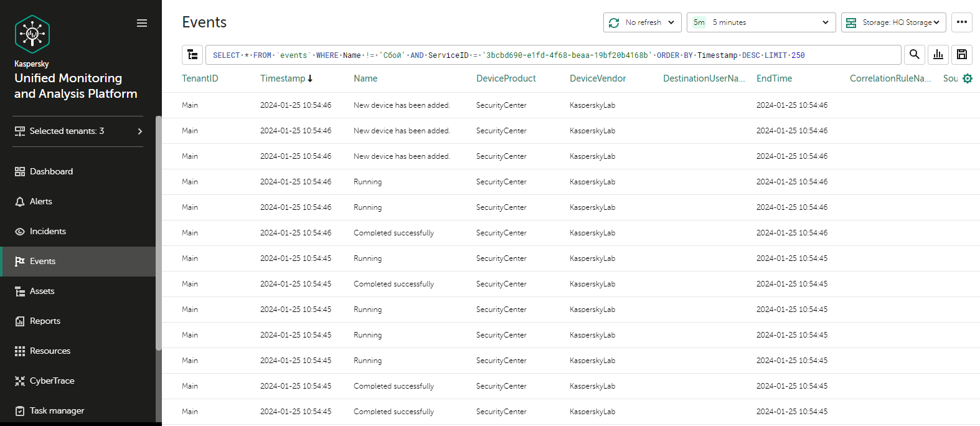The image size is (980, 426).
Task: Open the Alerts section
Action: pos(41,201)
